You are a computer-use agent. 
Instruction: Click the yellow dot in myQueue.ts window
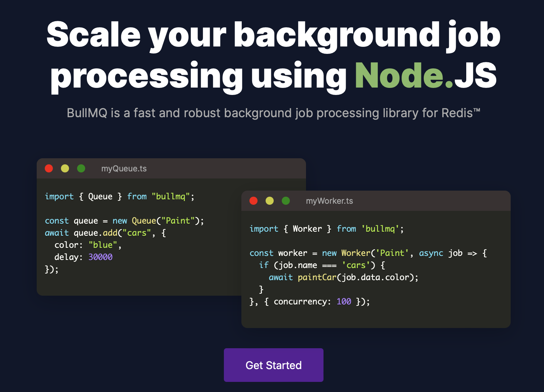point(65,168)
